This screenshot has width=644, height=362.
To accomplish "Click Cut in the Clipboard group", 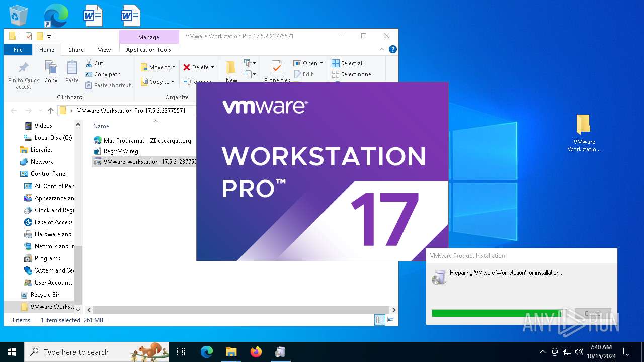I will (94, 63).
